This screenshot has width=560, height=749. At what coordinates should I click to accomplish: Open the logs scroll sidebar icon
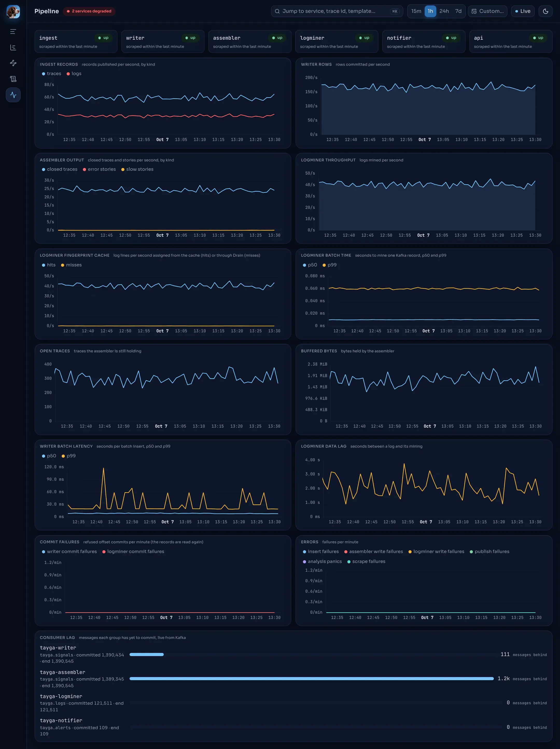click(x=13, y=79)
